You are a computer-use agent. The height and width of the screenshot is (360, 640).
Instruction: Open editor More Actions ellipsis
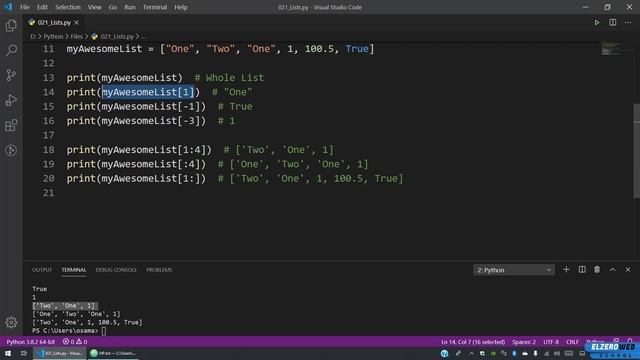[628, 22]
